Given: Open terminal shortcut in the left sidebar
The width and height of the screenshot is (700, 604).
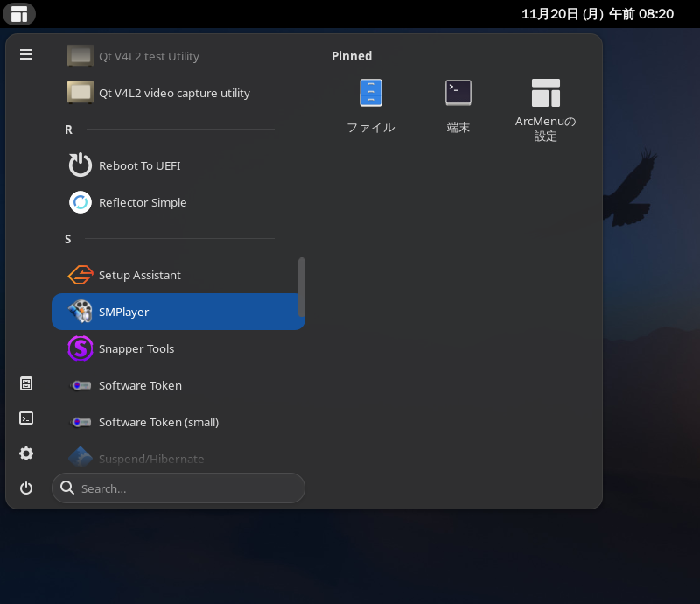Looking at the screenshot, I should (26, 418).
